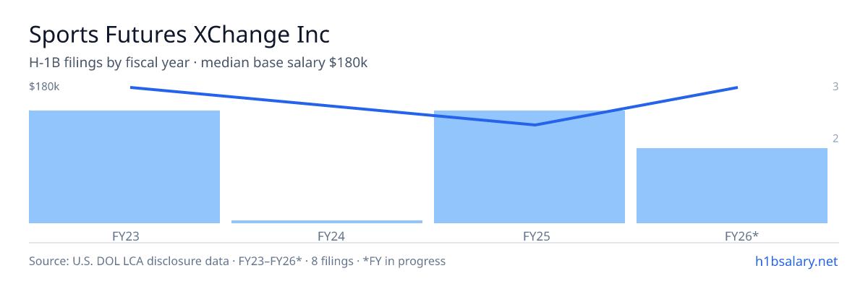The image size is (868, 289).
Task: Select the FY26* filings bar
Action: 732,186
